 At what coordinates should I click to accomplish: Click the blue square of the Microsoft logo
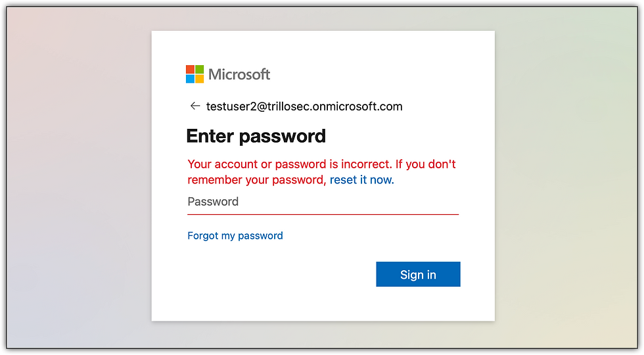point(190,78)
